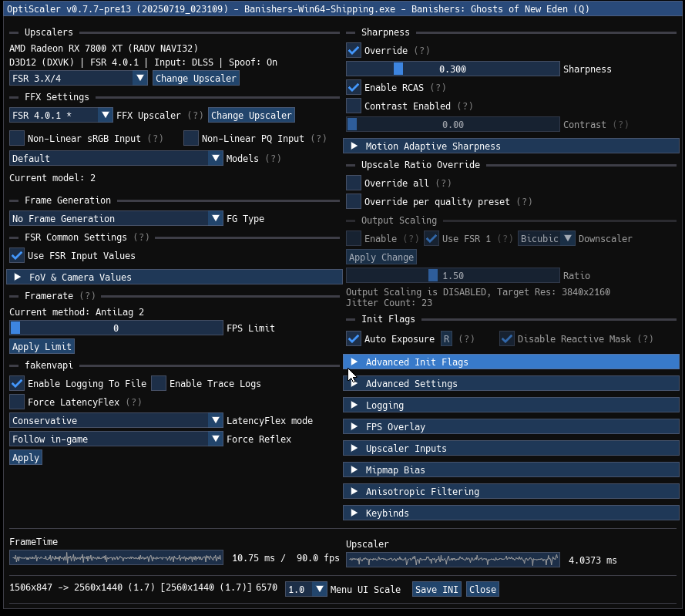The image size is (685, 616).
Task: Click 'Current method: AntiLag 2' text
Action: click(76, 312)
